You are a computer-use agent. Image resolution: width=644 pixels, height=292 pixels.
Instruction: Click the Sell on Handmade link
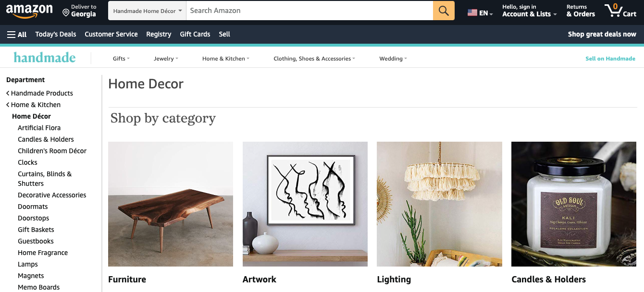[610, 59]
